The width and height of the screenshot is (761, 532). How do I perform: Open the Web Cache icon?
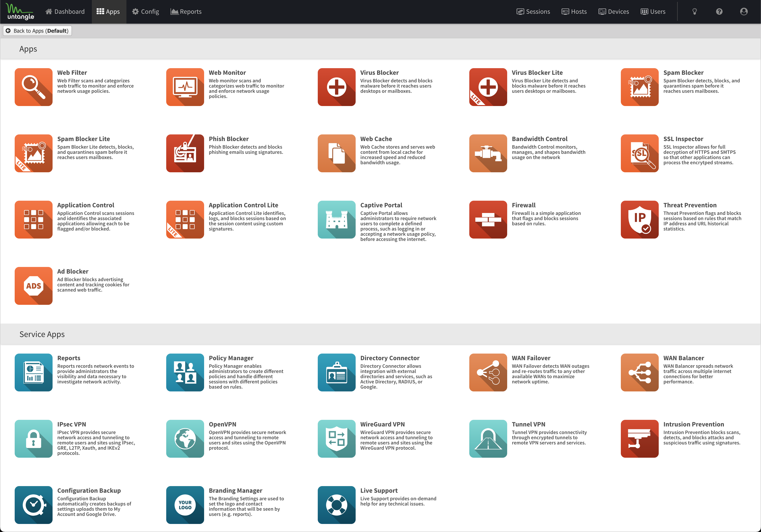pyautogui.click(x=336, y=153)
